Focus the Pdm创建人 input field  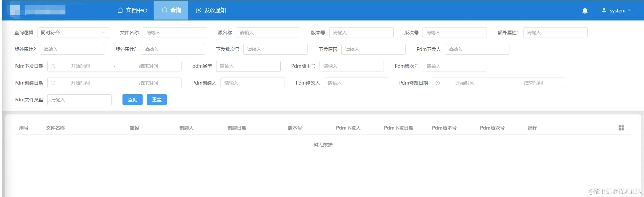253,83
